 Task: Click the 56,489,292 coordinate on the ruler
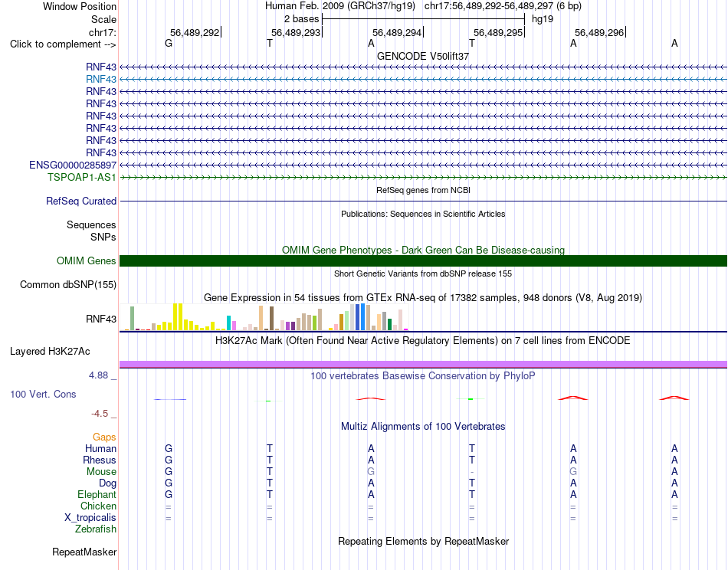195,32
